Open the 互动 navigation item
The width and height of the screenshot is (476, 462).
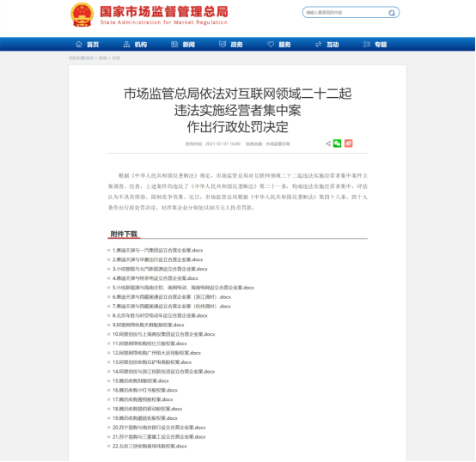coord(327,45)
